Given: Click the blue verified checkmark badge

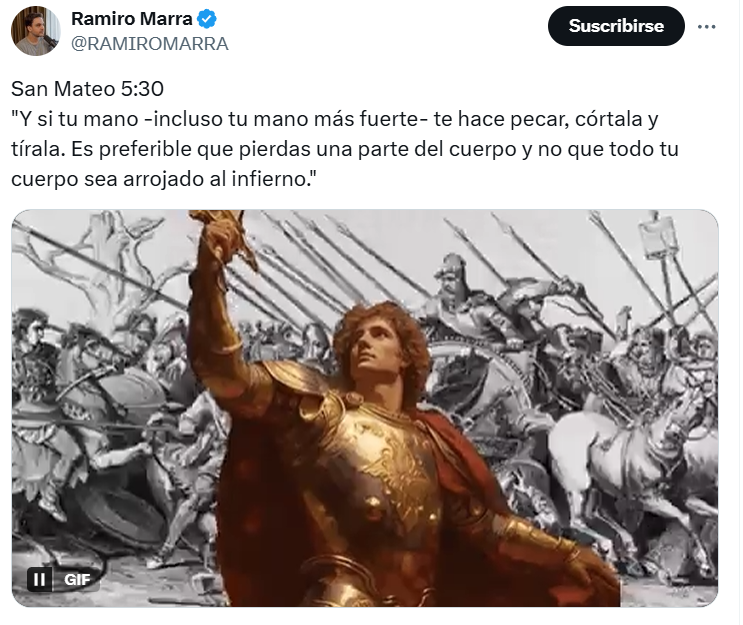Looking at the screenshot, I should [207, 19].
